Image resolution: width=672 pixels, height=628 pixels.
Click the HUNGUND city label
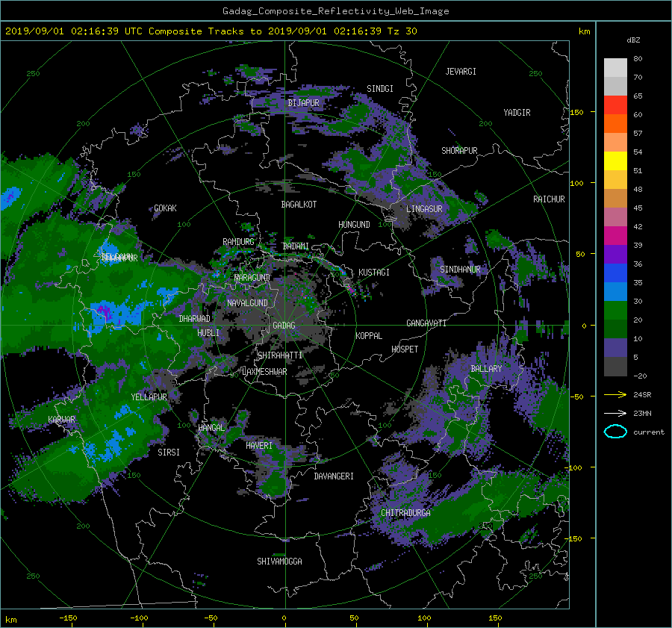coord(354,225)
